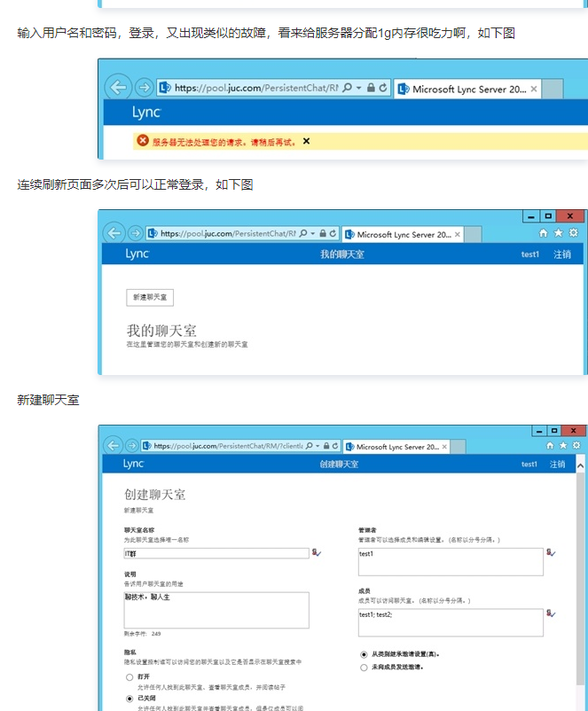Close the tab in 创建聊天室 window
The image size is (588, 711).
[x=444, y=447]
